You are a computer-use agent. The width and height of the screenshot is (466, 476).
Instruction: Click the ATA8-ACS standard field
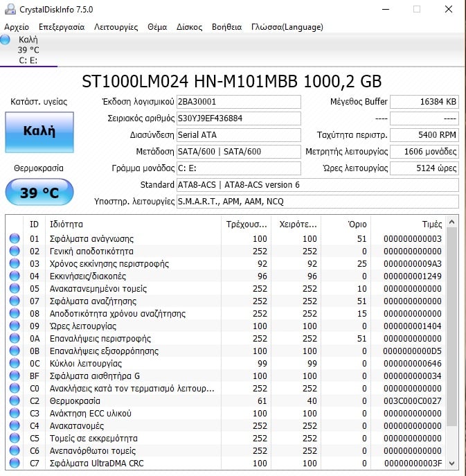[318, 185]
